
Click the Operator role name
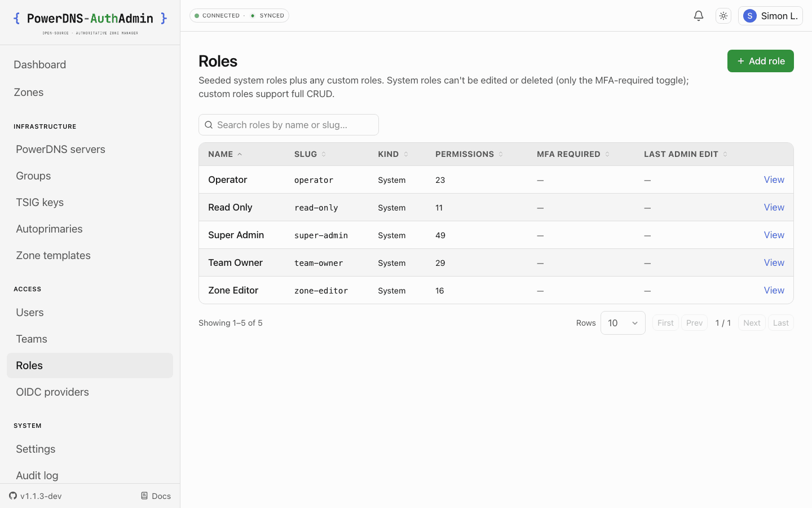click(228, 179)
